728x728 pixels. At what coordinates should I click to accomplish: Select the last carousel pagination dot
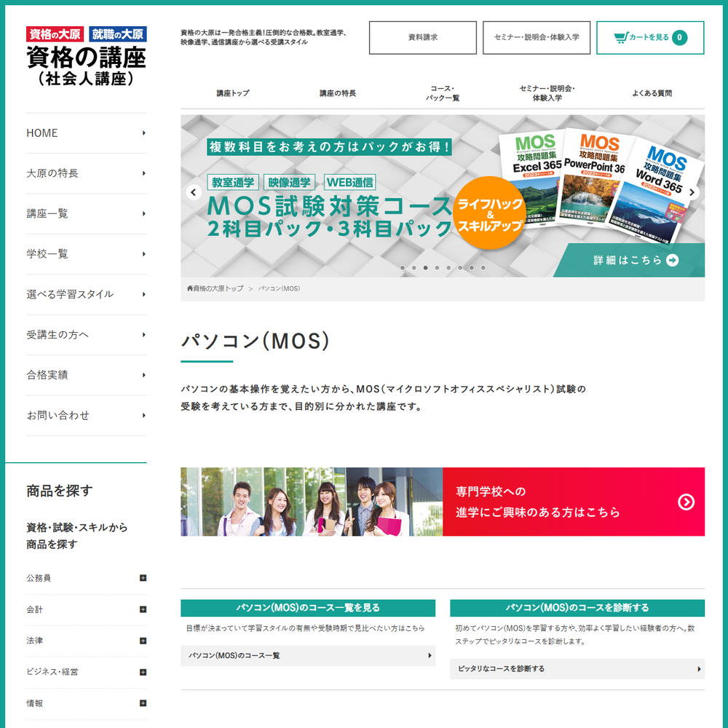pyautogui.click(x=483, y=268)
